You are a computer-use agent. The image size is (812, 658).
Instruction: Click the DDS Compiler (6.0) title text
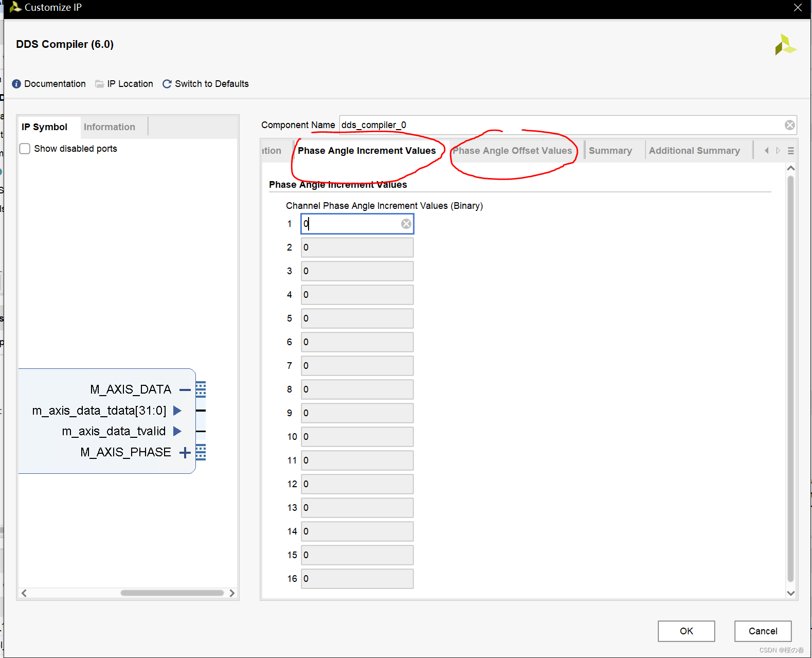[x=65, y=44]
